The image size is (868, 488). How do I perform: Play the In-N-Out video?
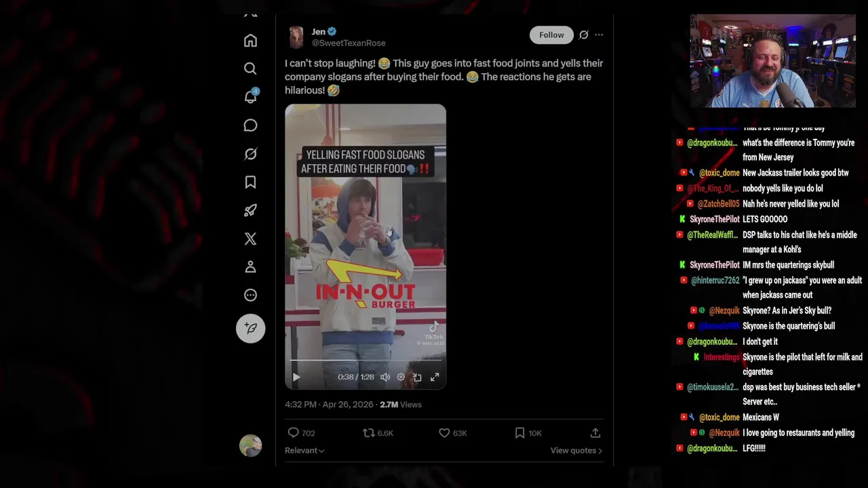(296, 377)
